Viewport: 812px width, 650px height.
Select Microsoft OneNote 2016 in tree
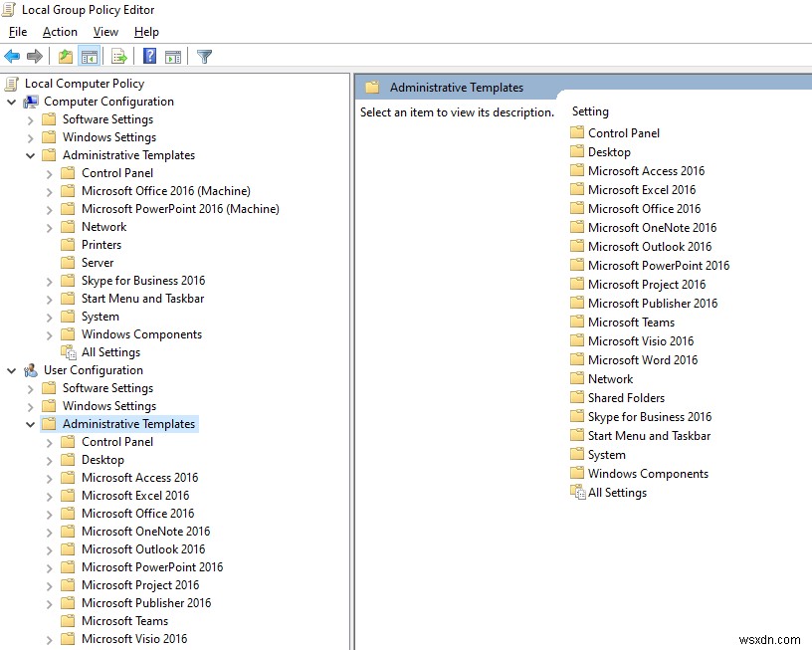point(146,532)
